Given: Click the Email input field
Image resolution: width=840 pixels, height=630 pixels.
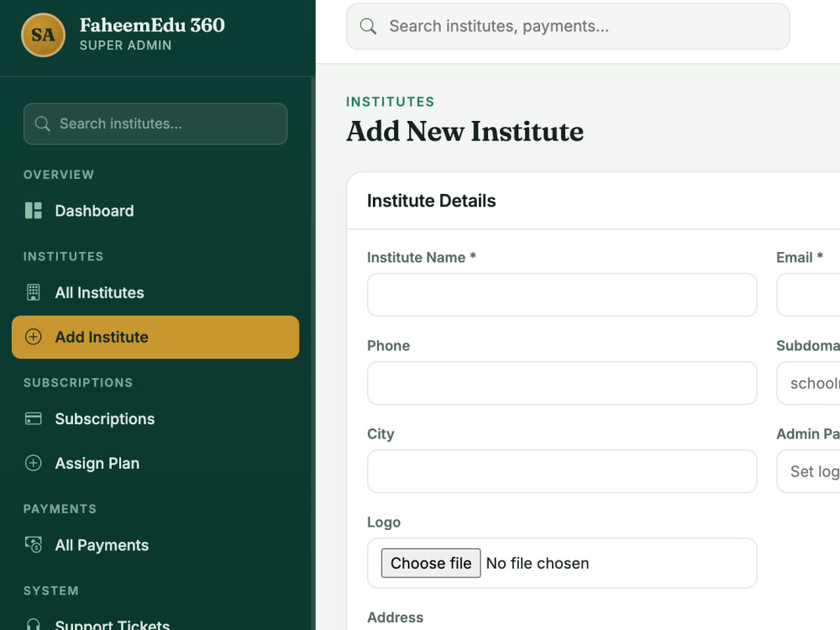Looking at the screenshot, I should (x=808, y=295).
